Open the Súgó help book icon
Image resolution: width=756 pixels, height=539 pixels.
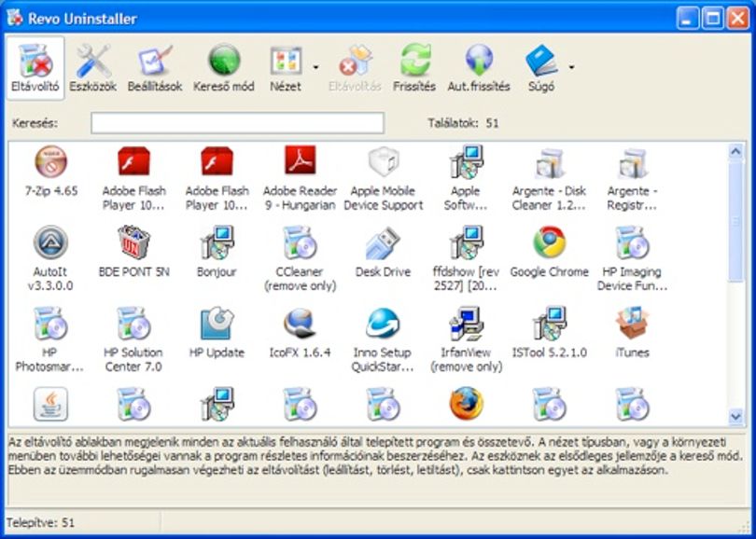click(x=541, y=61)
